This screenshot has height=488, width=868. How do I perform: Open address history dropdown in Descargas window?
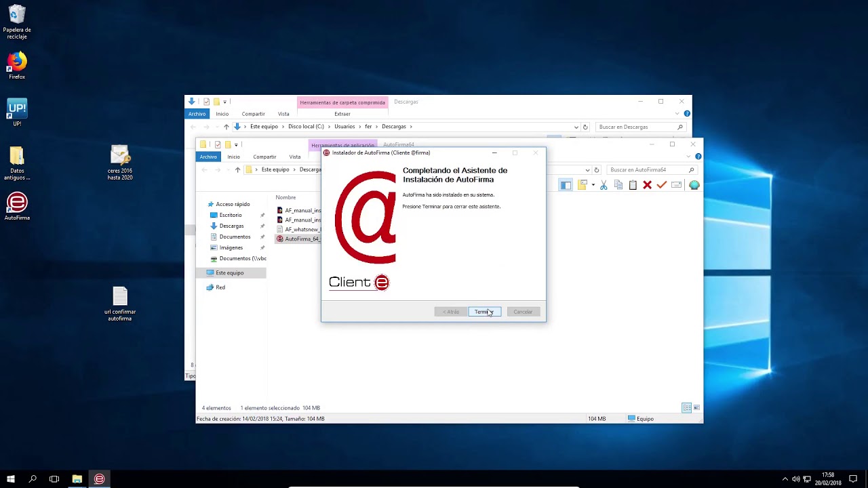click(576, 127)
